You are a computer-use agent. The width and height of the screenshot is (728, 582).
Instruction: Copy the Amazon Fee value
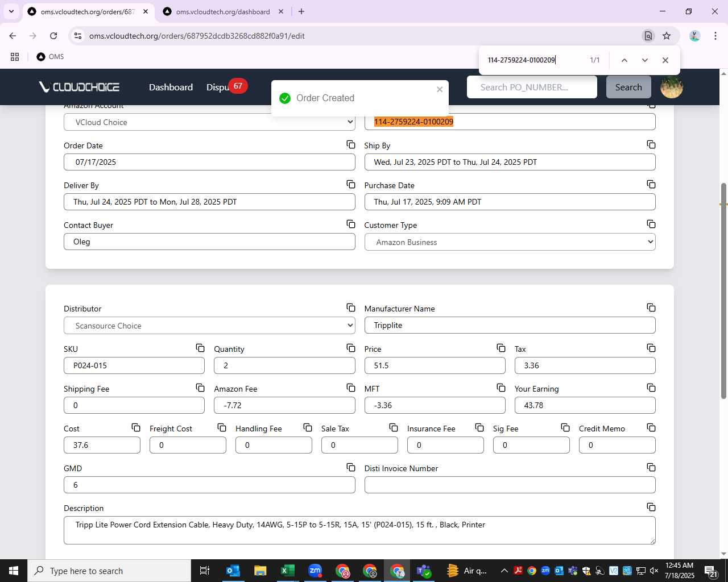click(351, 388)
